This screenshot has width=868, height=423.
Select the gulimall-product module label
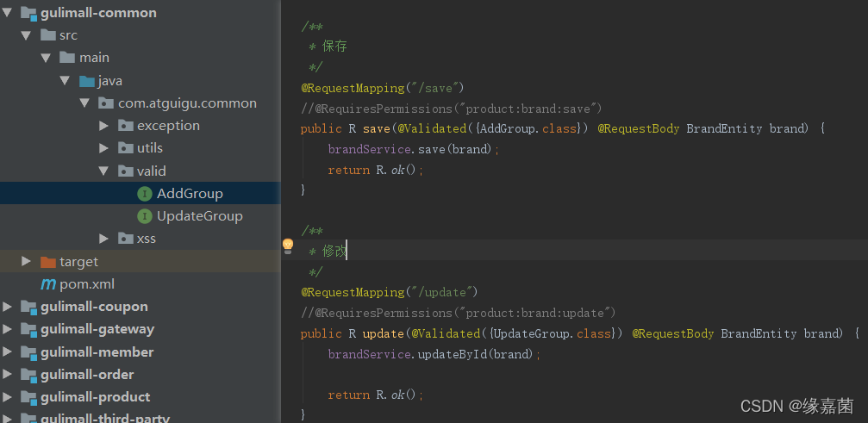pos(95,397)
